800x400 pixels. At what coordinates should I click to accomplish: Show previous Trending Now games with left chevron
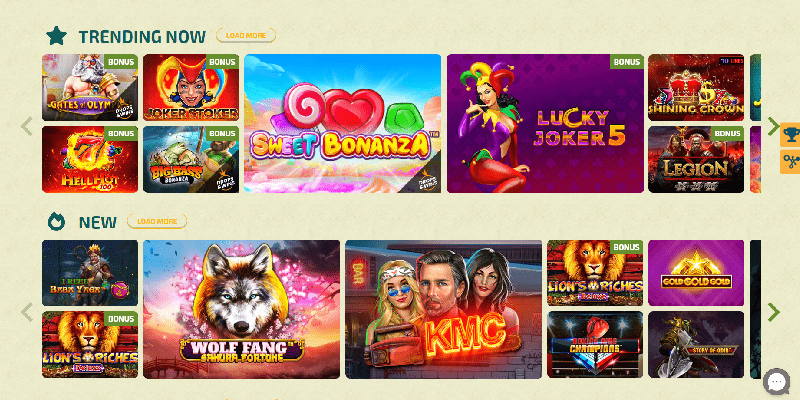(x=27, y=126)
